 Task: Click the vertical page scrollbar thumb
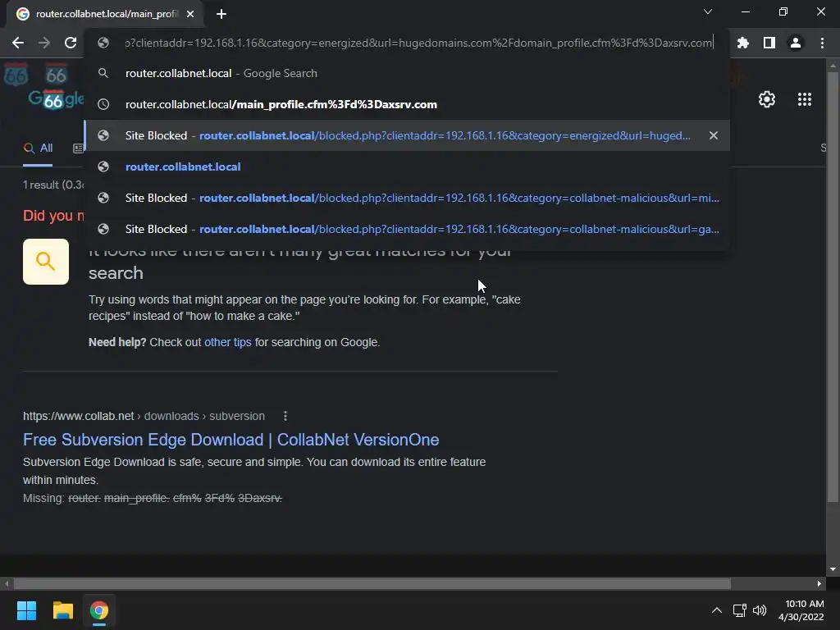coord(832,286)
